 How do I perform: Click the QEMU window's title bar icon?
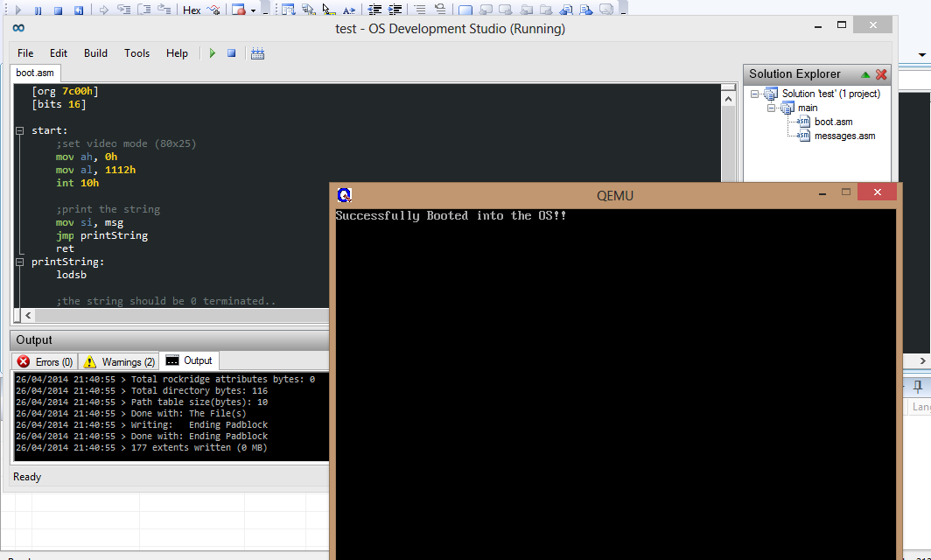345,195
